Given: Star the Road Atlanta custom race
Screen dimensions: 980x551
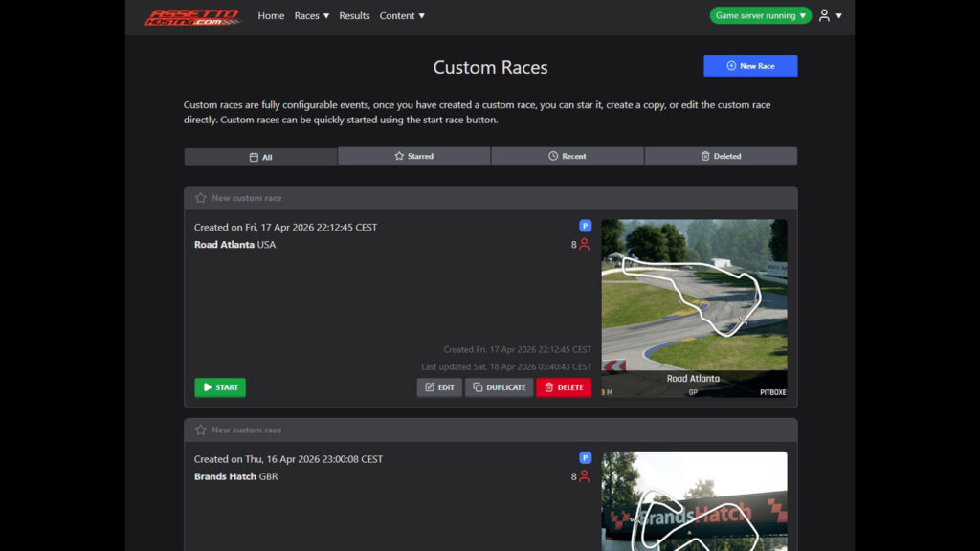Looking at the screenshot, I should point(201,198).
